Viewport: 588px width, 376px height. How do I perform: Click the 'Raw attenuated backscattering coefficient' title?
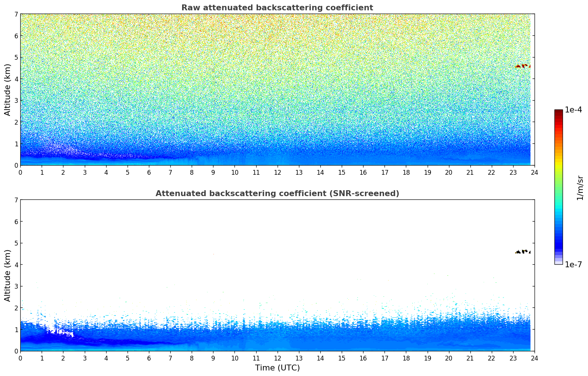(x=277, y=8)
